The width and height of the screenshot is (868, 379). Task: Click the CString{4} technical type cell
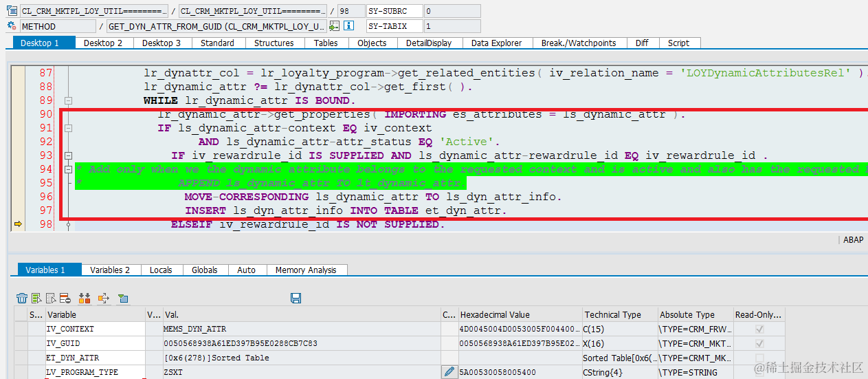click(x=620, y=372)
